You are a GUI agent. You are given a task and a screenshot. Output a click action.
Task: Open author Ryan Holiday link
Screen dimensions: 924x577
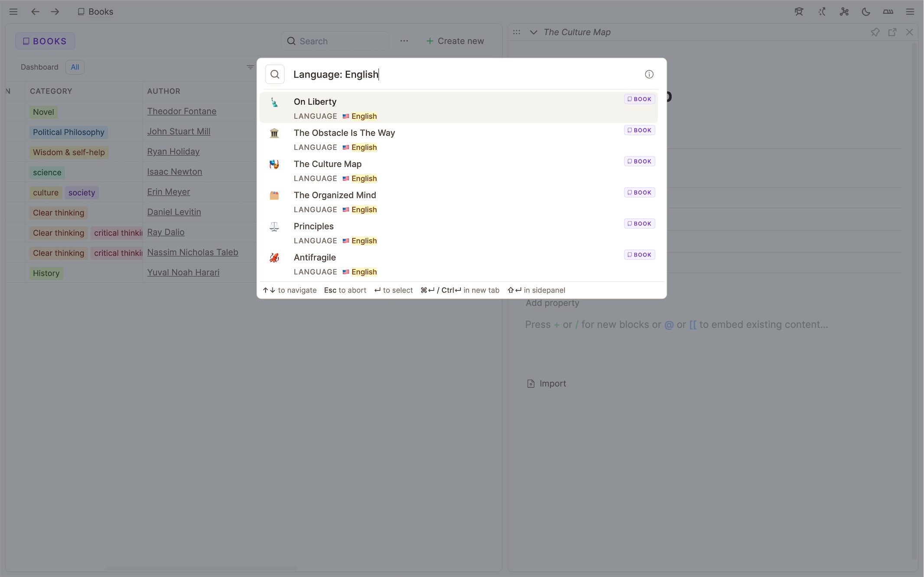coord(173,152)
